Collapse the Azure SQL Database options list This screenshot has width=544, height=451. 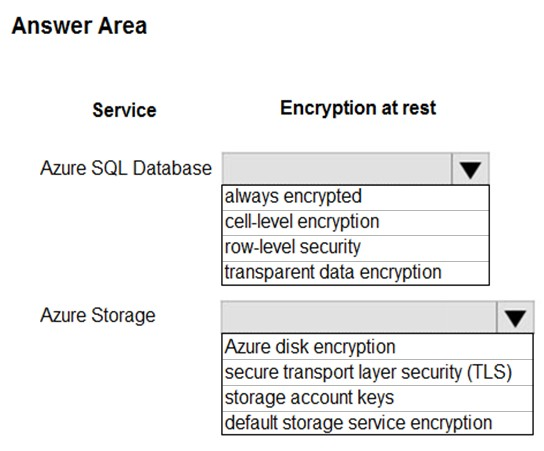tap(470, 169)
